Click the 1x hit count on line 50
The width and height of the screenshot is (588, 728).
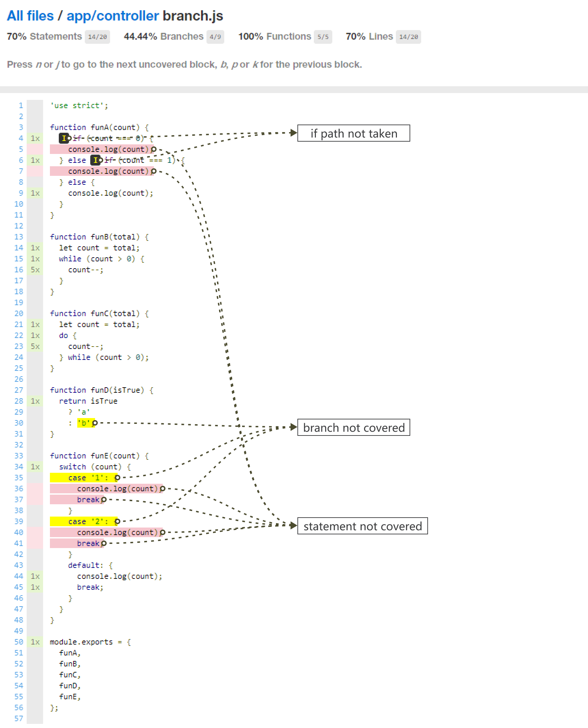(x=35, y=642)
